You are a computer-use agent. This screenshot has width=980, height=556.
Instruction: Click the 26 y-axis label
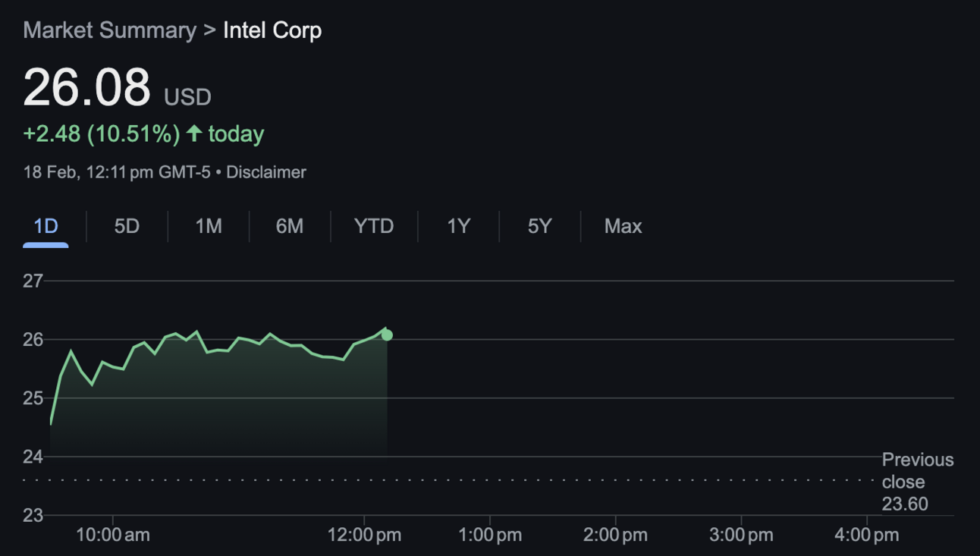coord(33,339)
